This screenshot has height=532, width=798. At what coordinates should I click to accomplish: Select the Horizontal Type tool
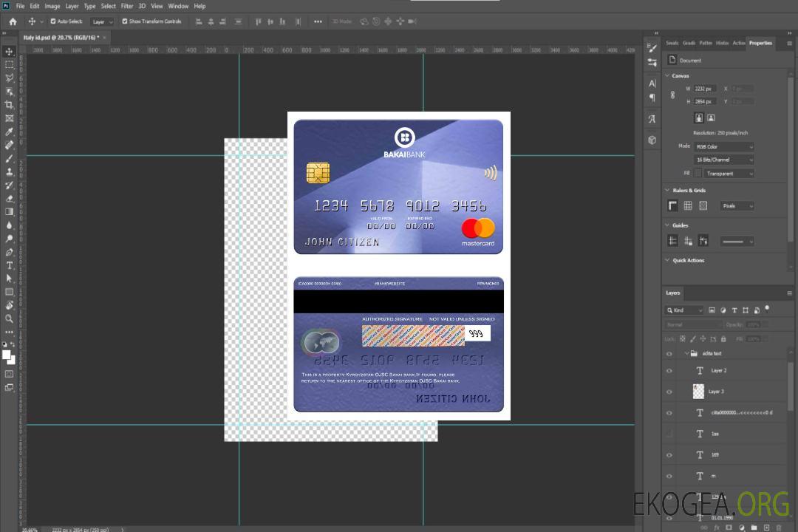(x=9, y=265)
